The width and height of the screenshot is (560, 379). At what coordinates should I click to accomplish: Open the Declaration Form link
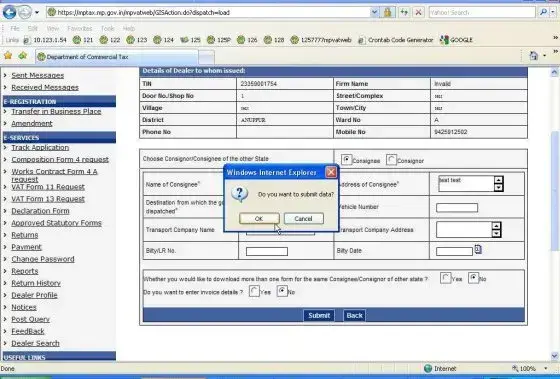pyautogui.click(x=40, y=211)
